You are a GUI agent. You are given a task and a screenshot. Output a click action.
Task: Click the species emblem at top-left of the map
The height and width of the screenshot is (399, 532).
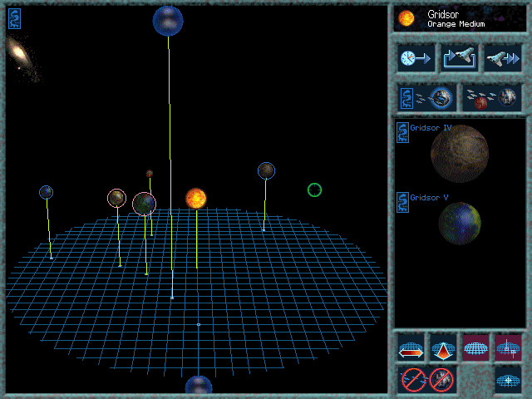click(15, 18)
